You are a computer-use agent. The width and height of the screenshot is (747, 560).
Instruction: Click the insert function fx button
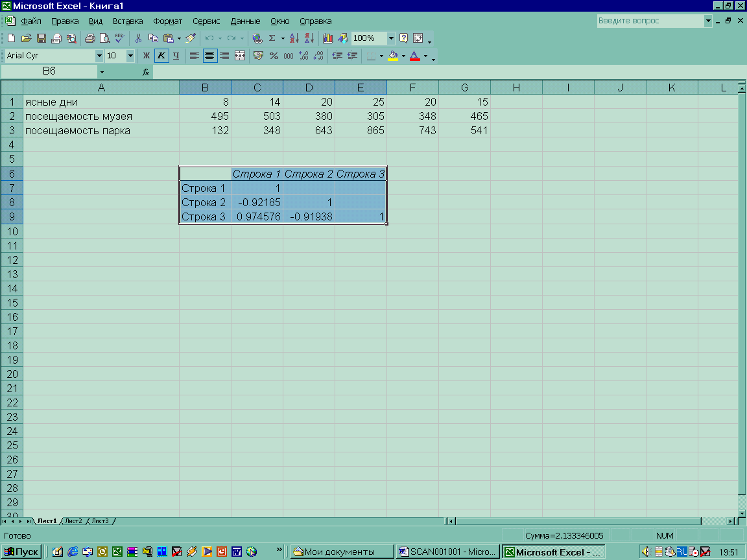[146, 72]
